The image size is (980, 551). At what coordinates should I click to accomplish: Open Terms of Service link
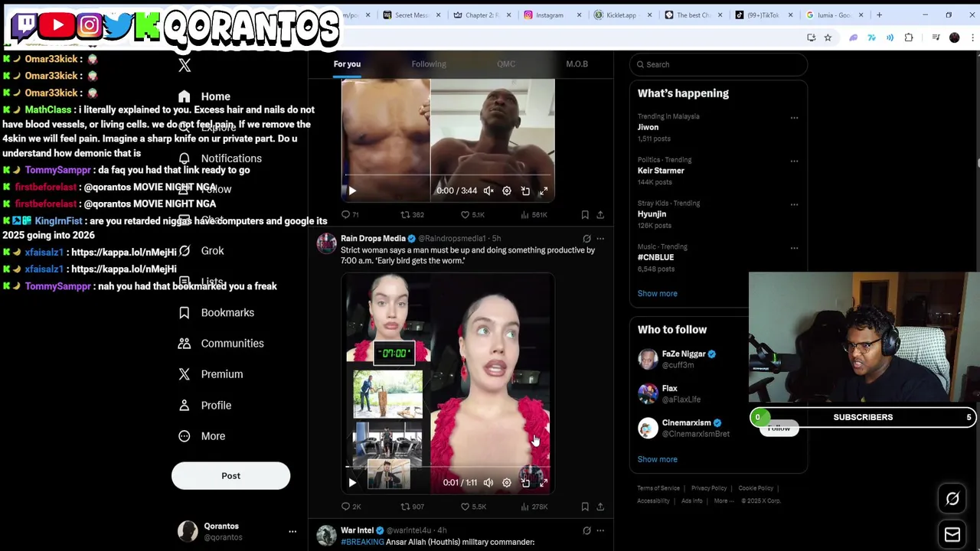tap(658, 488)
